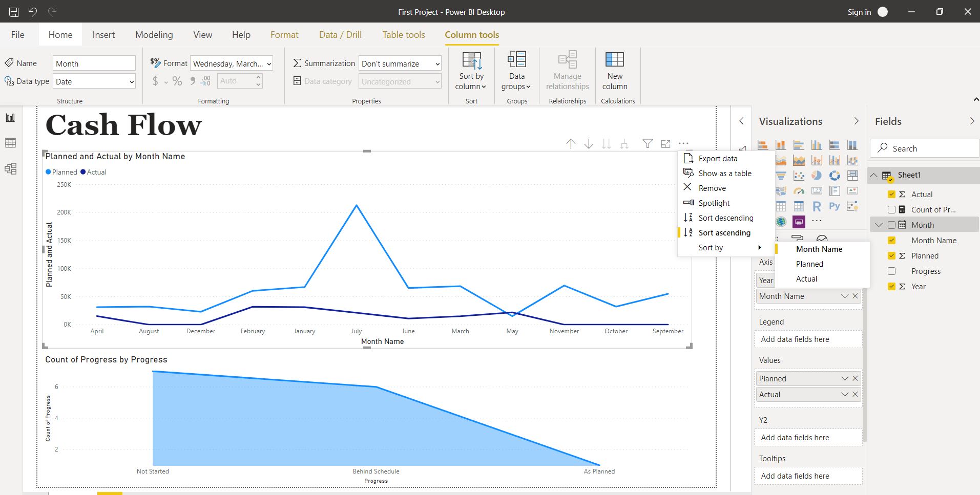The width and height of the screenshot is (980, 495).
Task: Click the New column button
Action: click(x=615, y=71)
